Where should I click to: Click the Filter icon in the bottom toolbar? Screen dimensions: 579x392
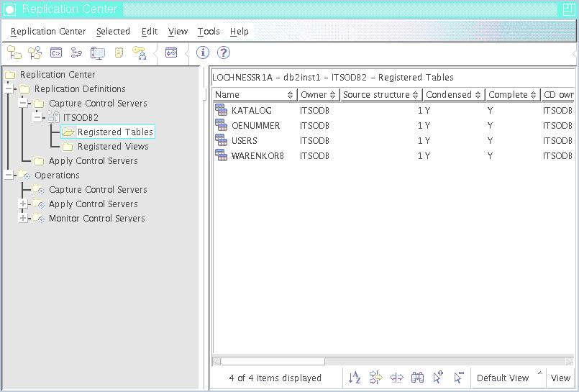tap(375, 378)
